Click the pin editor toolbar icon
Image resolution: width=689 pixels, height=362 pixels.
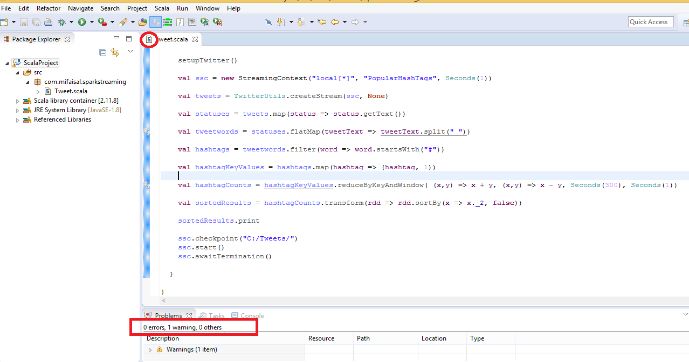coord(268,22)
